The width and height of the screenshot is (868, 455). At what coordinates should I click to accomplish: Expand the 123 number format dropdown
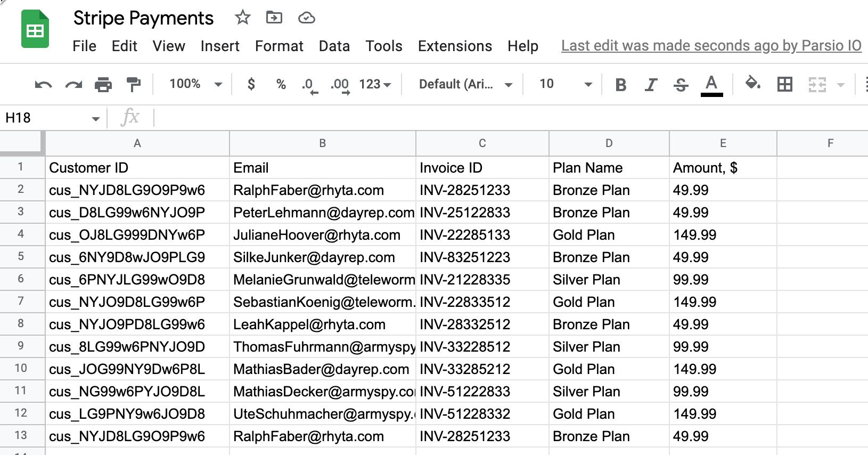coord(375,84)
